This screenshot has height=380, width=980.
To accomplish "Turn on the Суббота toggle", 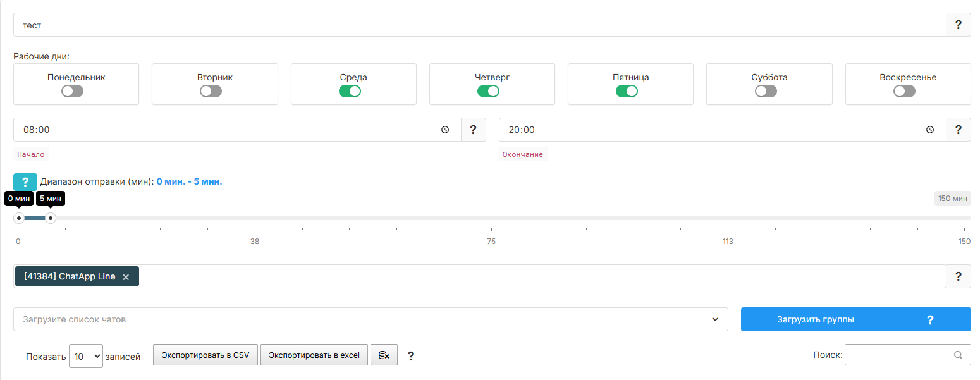I will pyautogui.click(x=766, y=91).
